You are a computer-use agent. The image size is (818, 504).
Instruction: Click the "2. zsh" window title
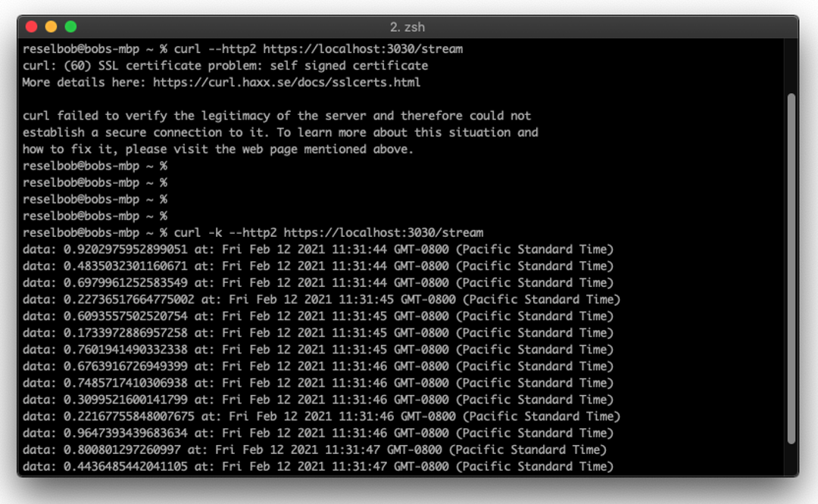tap(408, 26)
